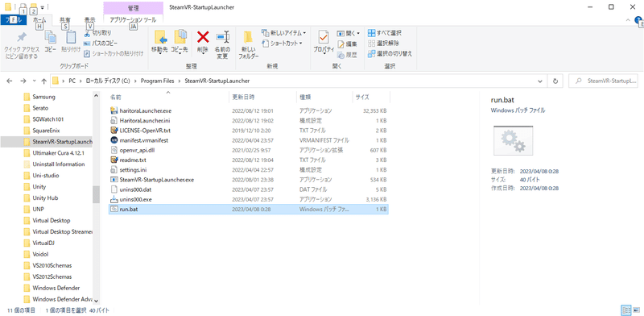
Task: Click the 管理 contextual tab header
Action: pyautogui.click(x=134, y=8)
